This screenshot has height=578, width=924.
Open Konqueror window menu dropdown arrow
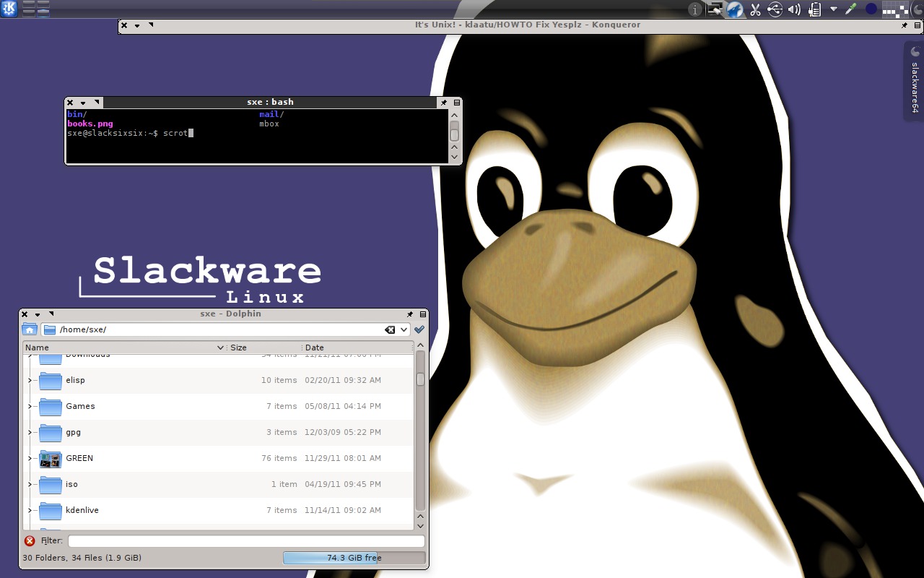tap(137, 25)
